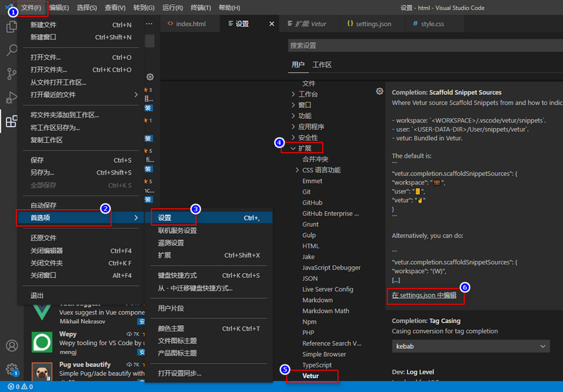Open the 帮助(H) menu

(229, 8)
